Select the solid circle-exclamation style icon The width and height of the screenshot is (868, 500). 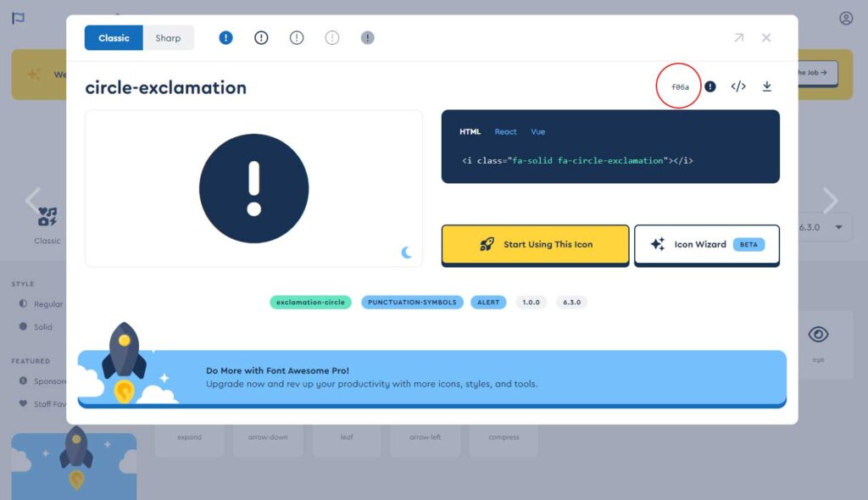pyautogui.click(x=225, y=38)
